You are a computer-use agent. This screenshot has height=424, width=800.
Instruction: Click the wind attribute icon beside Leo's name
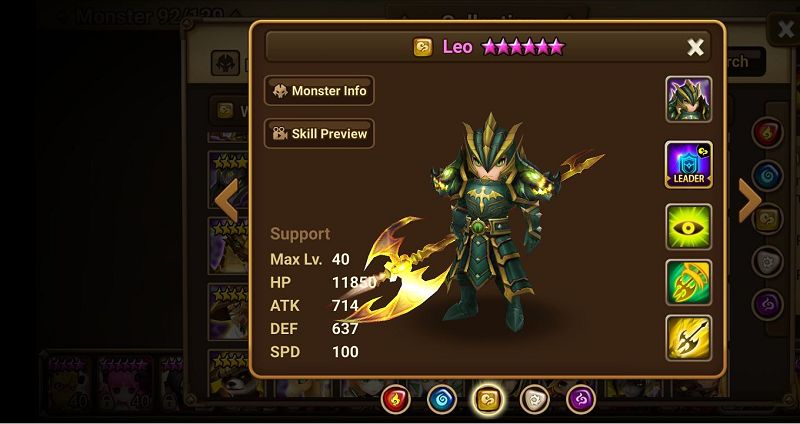click(x=423, y=47)
